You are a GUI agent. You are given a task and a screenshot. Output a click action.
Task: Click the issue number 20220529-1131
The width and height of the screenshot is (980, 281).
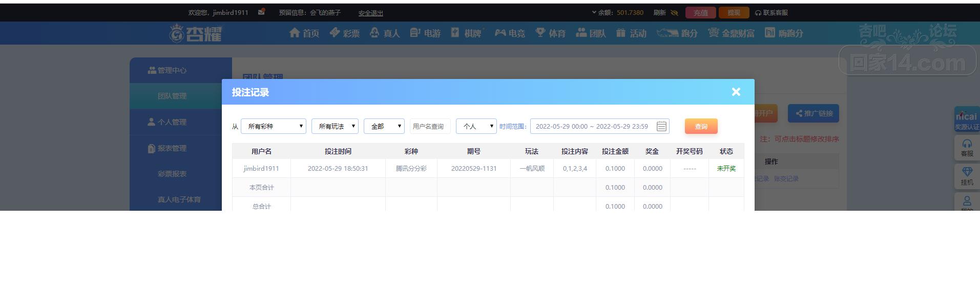[474, 168]
